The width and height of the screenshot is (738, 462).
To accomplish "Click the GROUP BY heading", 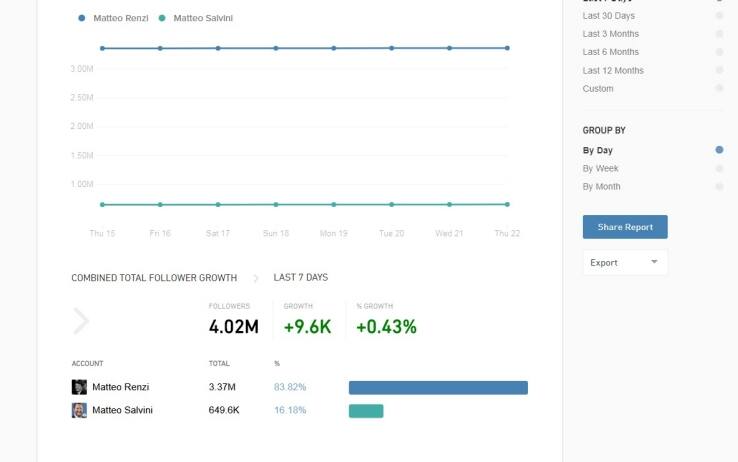I will [x=604, y=130].
